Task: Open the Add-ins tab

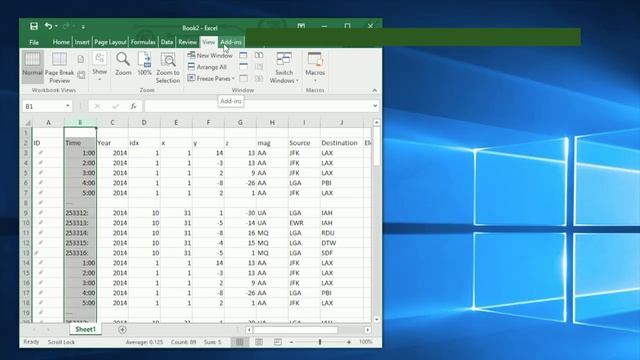Action: coord(231,42)
